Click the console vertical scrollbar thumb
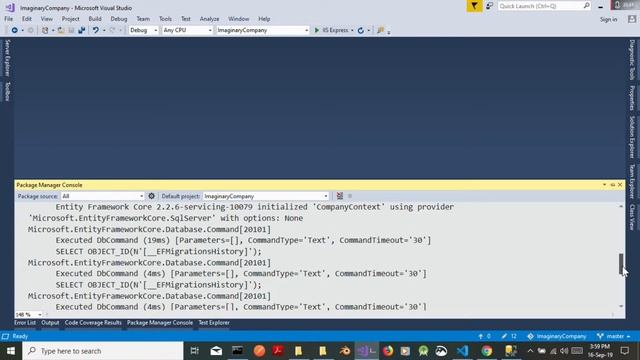Viewport: 640px width, 360px height. (621, 264)
